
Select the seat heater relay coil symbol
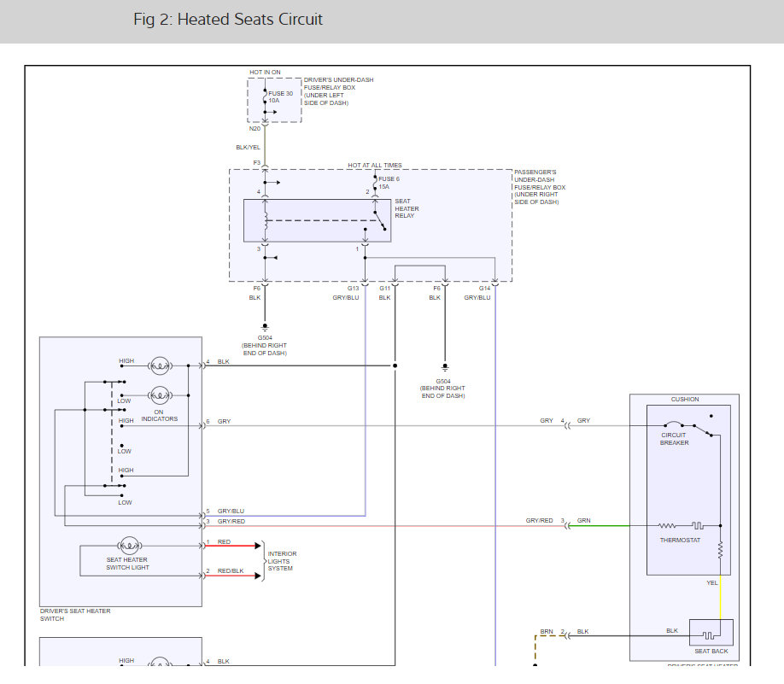click(266, 220)
